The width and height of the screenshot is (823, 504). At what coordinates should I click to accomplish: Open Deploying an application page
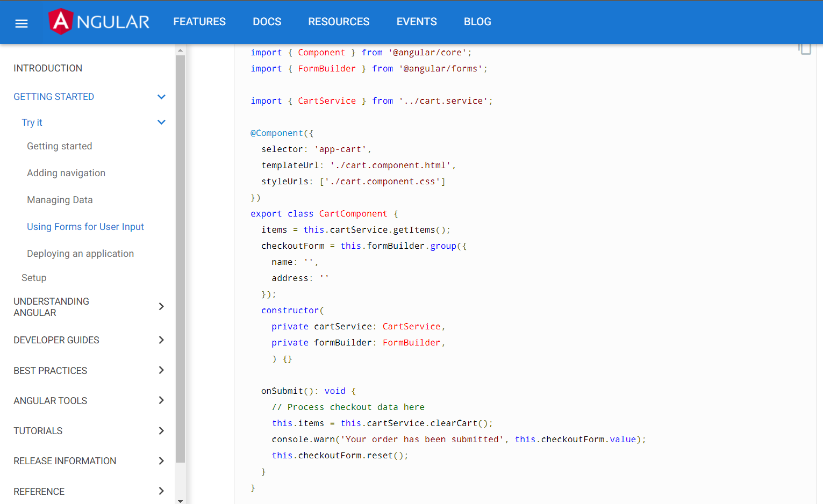81,254
